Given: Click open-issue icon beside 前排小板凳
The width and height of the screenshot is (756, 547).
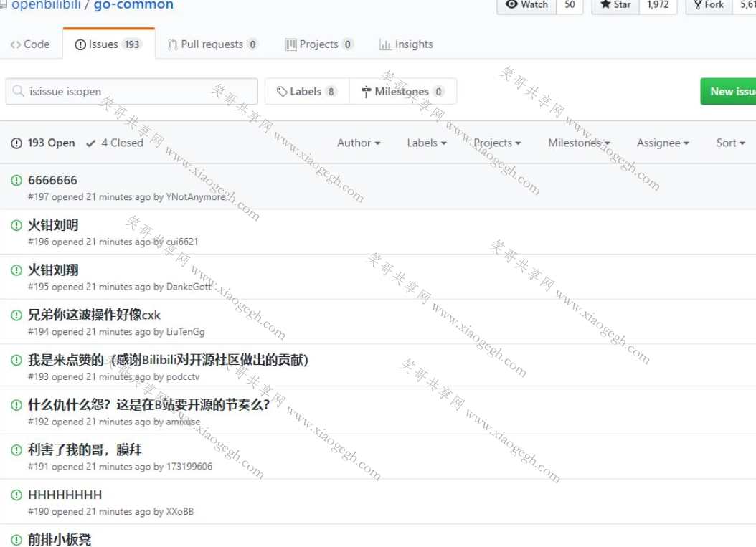Looking at the screenshot, I should click(x=16, y=540).
